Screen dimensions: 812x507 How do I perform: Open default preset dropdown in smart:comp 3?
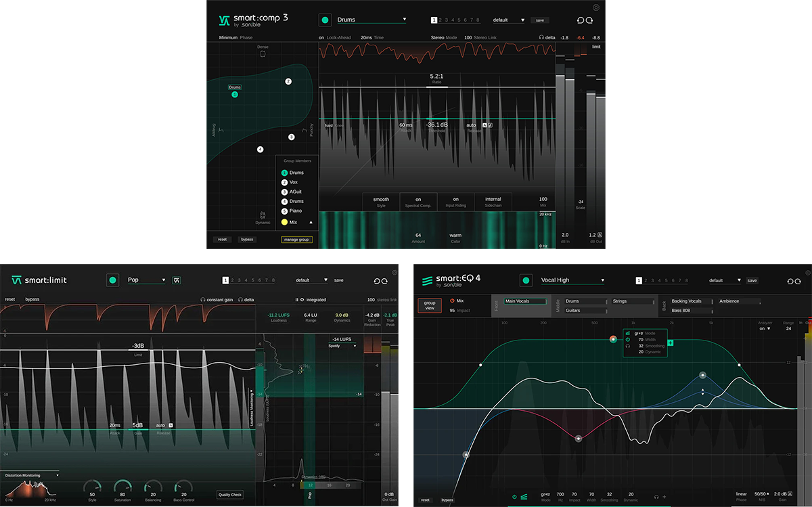tap(509, 20)
